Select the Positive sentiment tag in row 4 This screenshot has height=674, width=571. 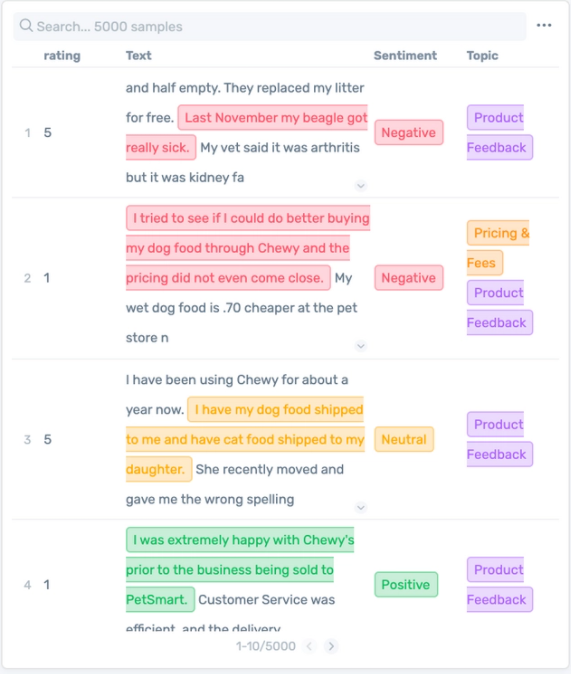(406, 585)
